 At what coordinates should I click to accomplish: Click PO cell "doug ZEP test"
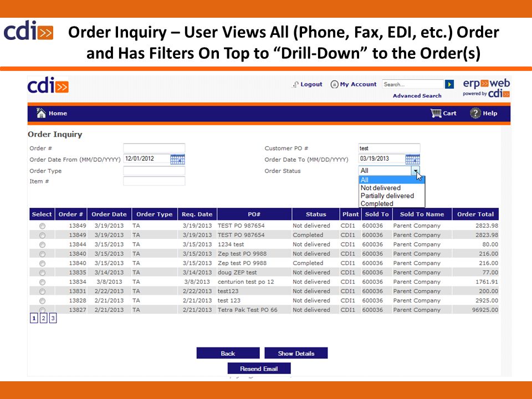pyautogui.click(x=237, y=273)
